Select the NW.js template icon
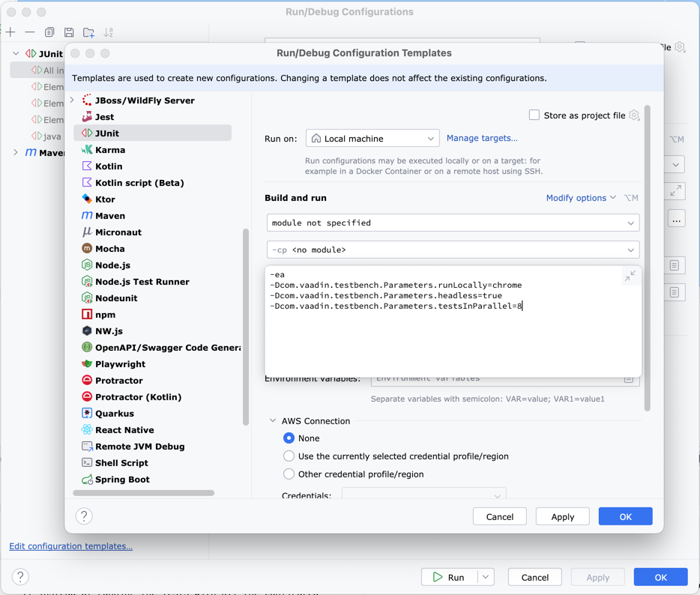The width and height of the screenshot is (700, 595). [x=87, y=330]
